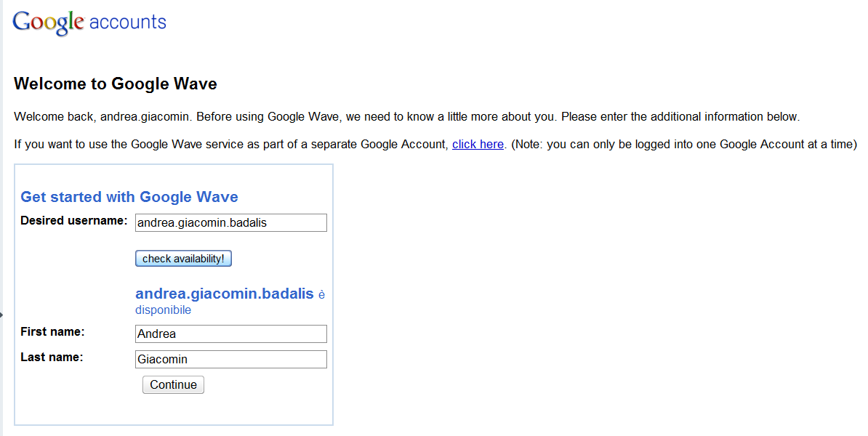Image resolution: width=868 pixels, height=436 pixels.
Task: Click the "If you want to use the Google Wave service" sentence
Action: [x=231, y=145]
